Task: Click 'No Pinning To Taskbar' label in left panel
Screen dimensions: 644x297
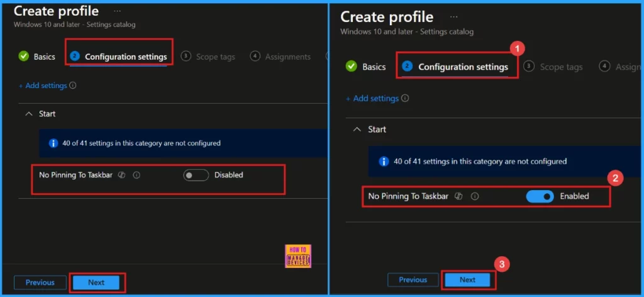Action: 75,175
